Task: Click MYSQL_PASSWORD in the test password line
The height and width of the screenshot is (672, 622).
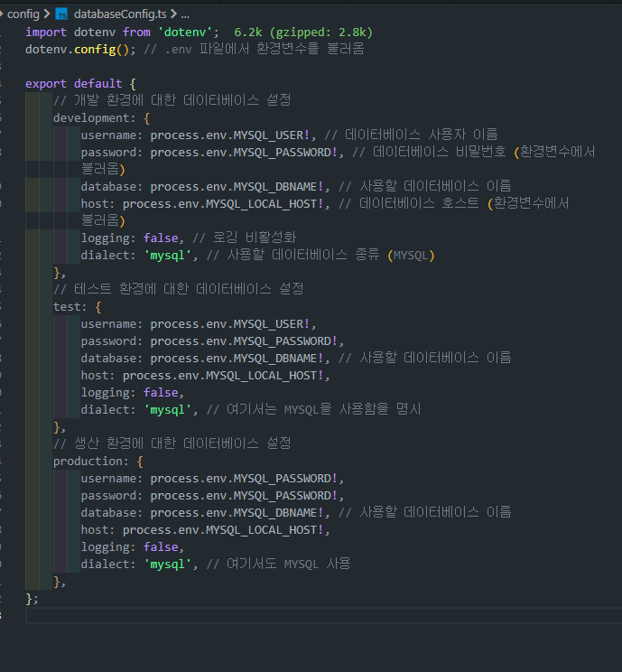Action: click(x=283, y=341)
